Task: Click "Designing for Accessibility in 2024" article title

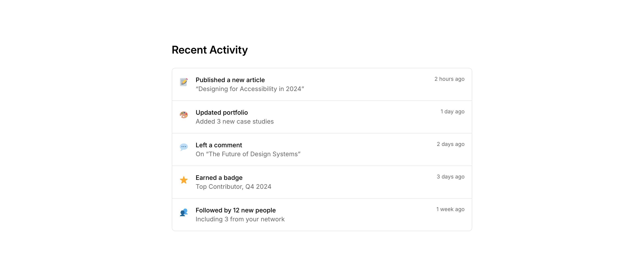Action: point(250,89)
